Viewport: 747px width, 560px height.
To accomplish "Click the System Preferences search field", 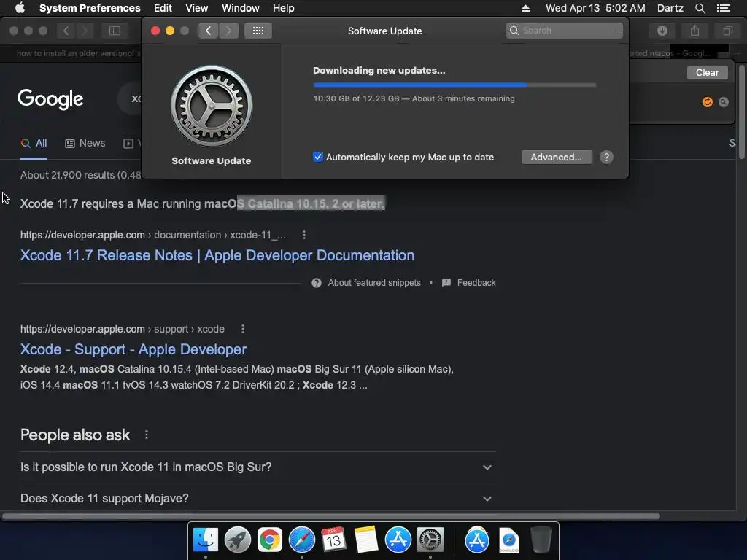I will click(x=564, y=31).
